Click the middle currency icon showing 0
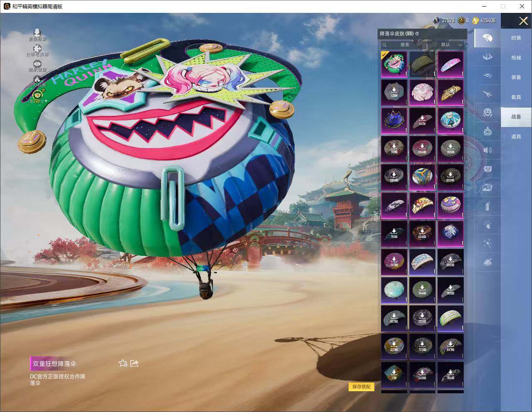532x412 pixels. tap(461, 20)
